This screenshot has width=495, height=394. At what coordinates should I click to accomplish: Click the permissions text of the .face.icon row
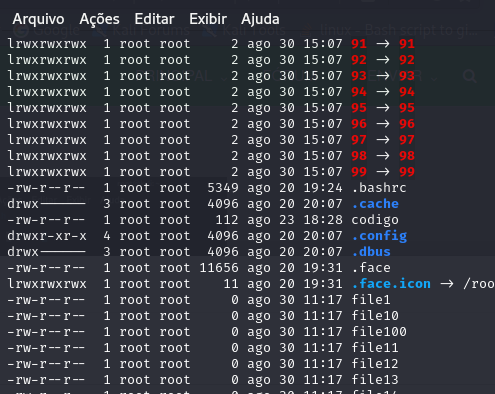pos(47,284)
